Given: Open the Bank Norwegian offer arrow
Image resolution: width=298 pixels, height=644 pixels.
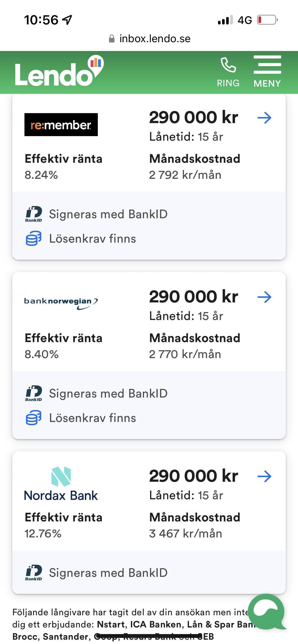Looking at the screenshot, I should pyautogui.click(x=264, y=297).
